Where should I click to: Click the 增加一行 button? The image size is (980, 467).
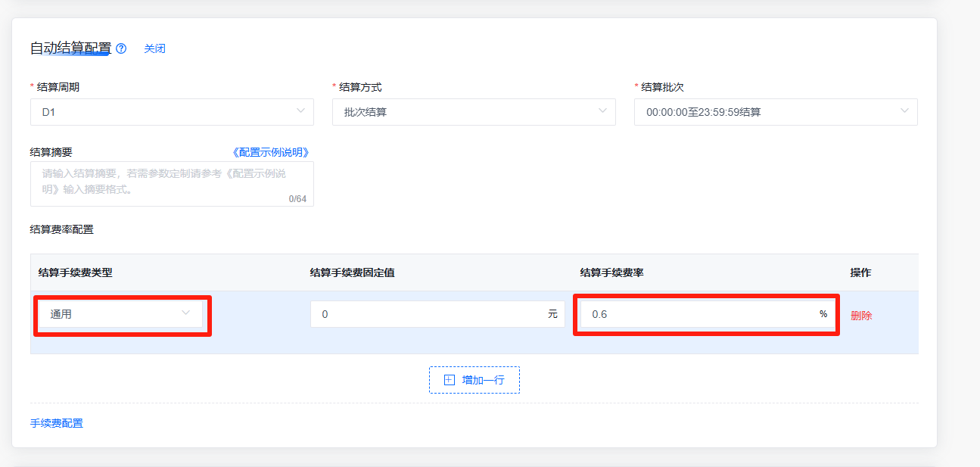474,380
